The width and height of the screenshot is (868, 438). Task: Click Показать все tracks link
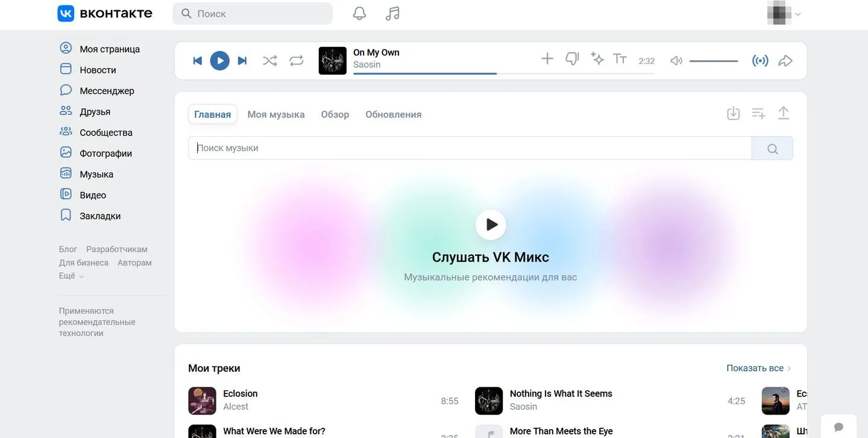tap(758, 368)
